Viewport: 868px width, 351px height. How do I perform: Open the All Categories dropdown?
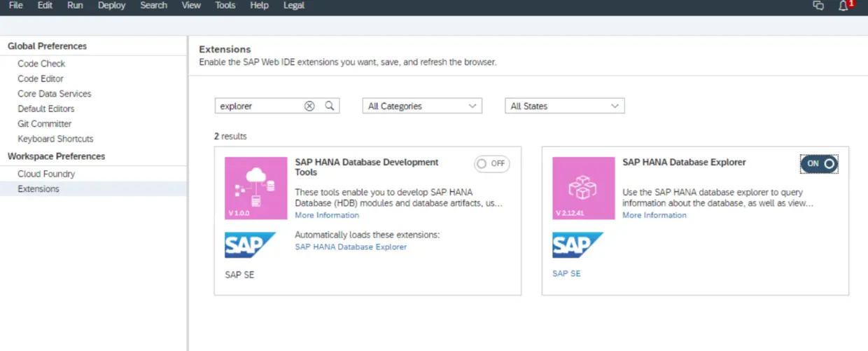[422, 106]
